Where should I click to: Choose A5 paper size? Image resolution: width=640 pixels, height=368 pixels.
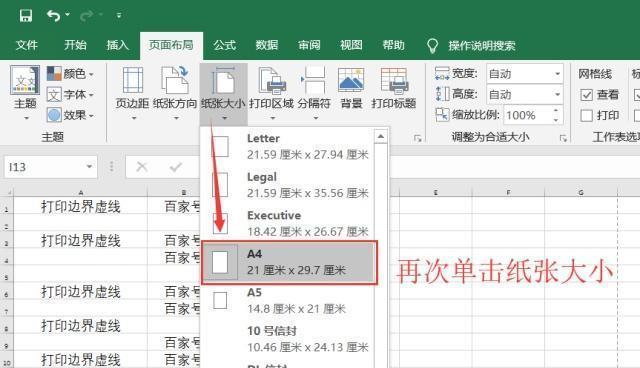288,301
